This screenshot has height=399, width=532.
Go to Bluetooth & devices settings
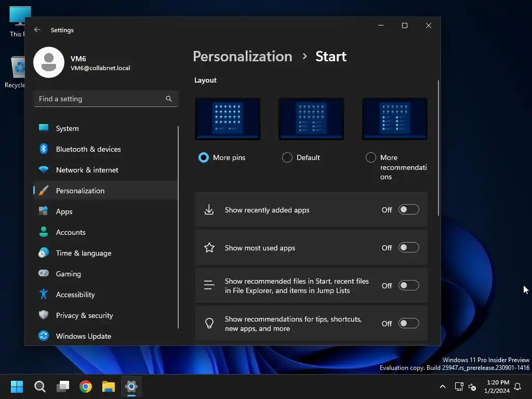click(105, 149)
